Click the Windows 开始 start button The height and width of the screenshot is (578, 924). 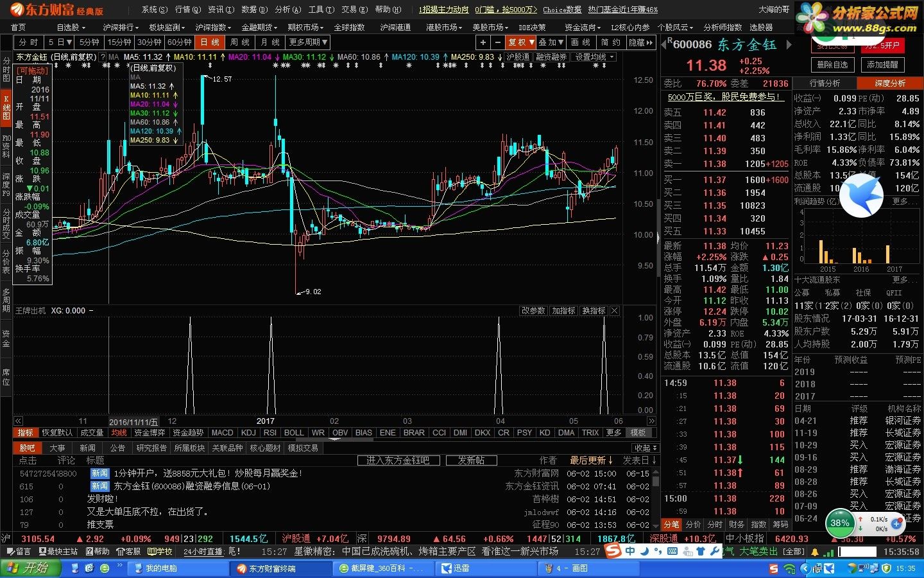pyautogui.click(x=30, y=568)
